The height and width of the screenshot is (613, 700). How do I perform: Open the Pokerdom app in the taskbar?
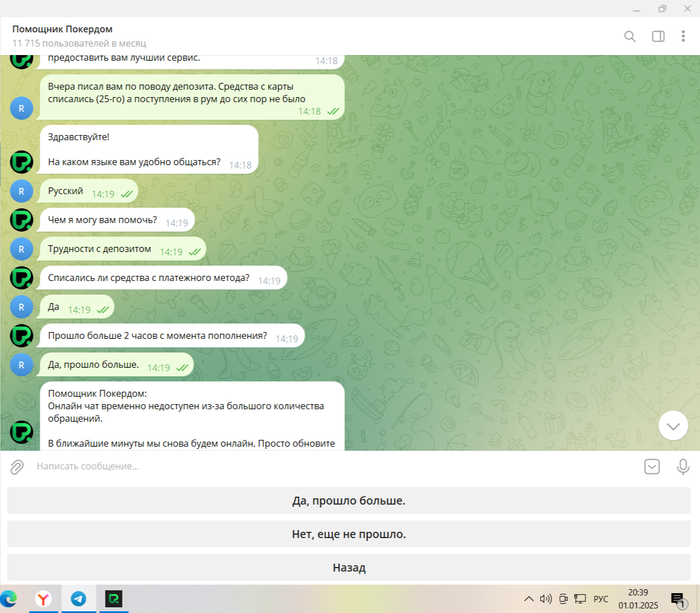coord(114,599)
